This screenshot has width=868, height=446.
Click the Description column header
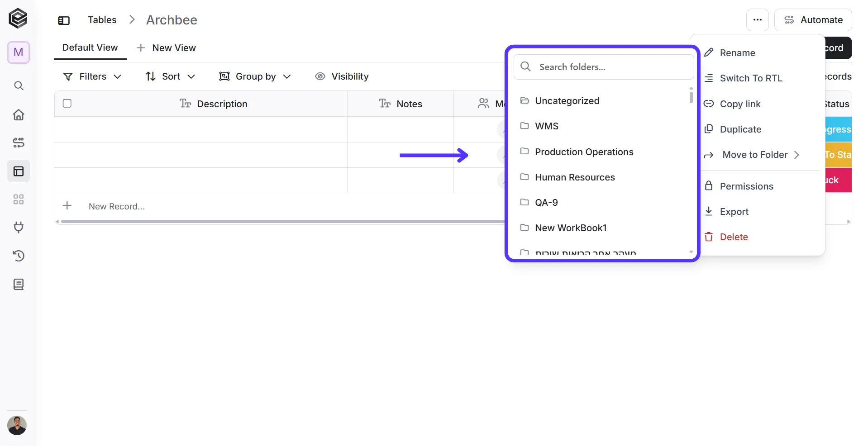pos(214,104)
